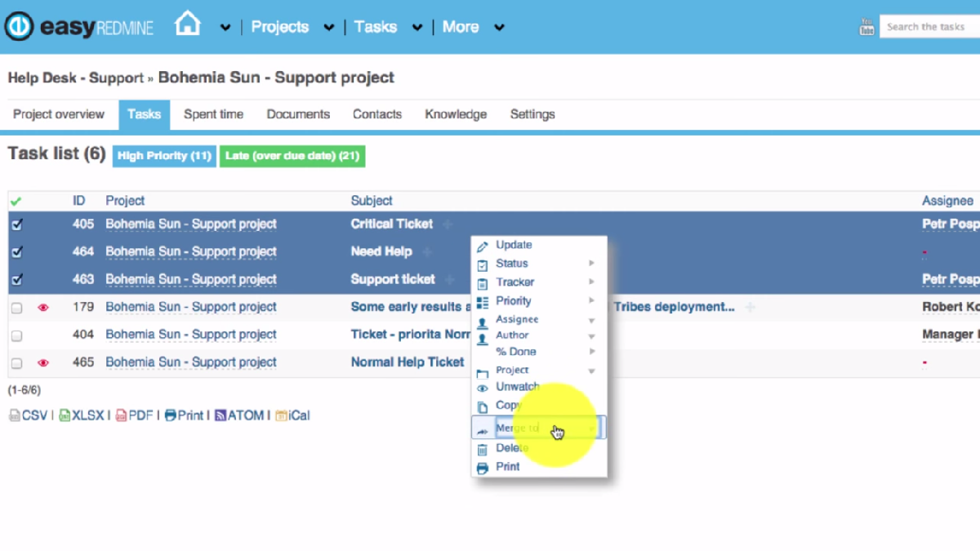
Task: Expand the % Done submenu
Action: [x=539, y=352]
